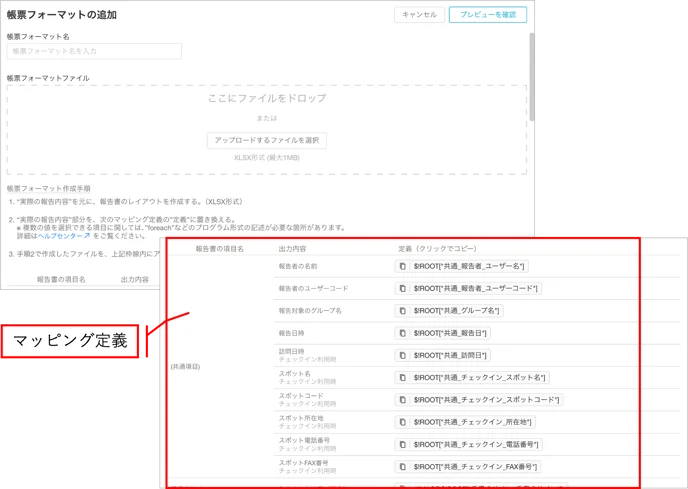Click definition text $!ROOT["共通_チェックイン_スポット名"]
The height and width of the screenshot is (489, 688).
(x=479, y=378)
